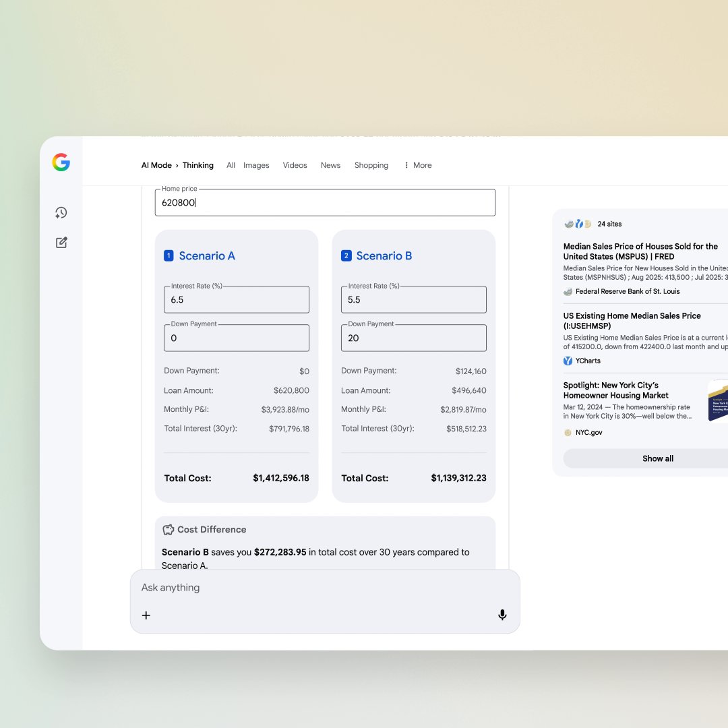The image size is (728, 728).
Task: Select Scenario A monthly P&I $3,923.88/mo
Action: pyautogui.click(x=285, y=410)
